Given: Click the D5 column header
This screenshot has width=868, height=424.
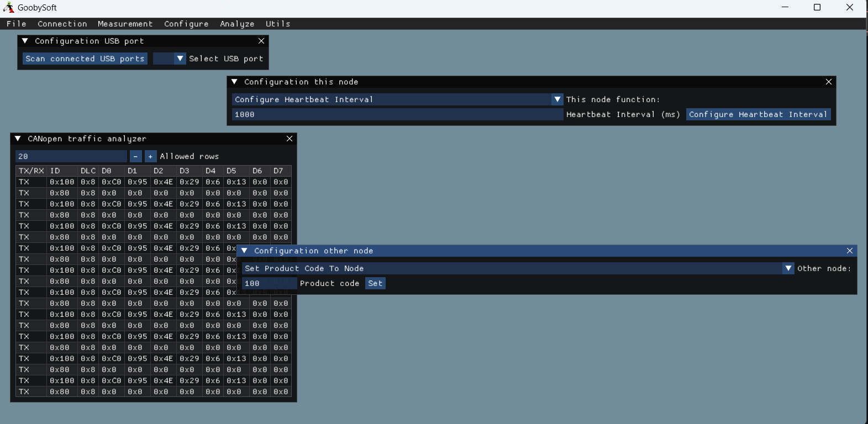Looking at the screenshot, I should (236, 171).
